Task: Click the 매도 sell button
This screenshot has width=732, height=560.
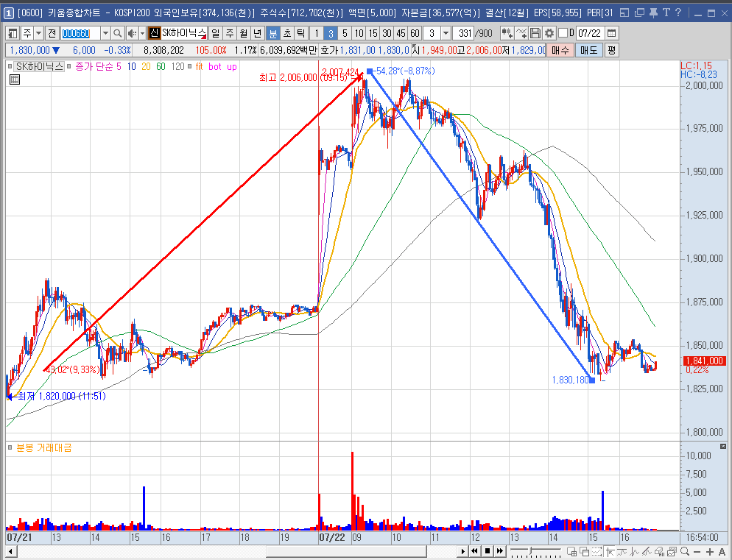Action: click(x=588, y=50)
